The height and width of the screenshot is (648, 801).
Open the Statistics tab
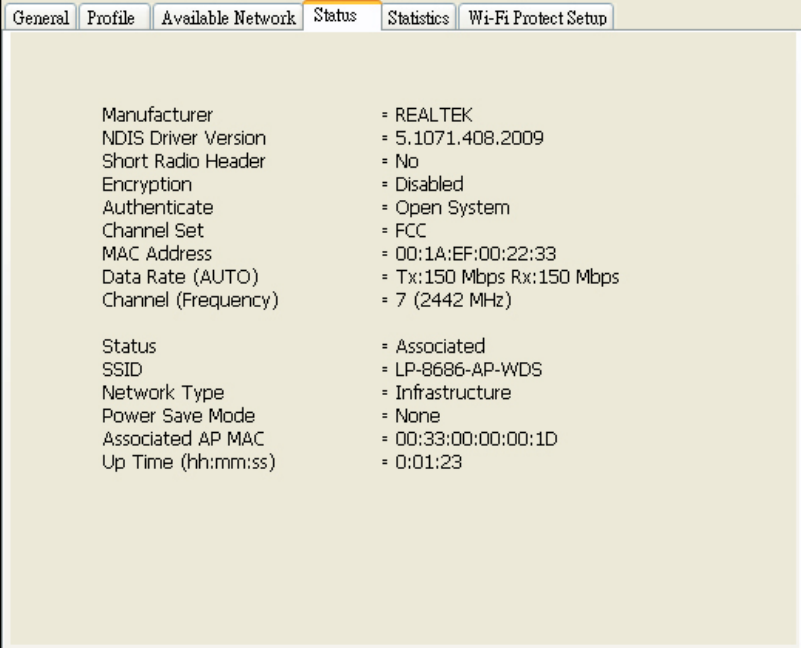tap(419, 18)
